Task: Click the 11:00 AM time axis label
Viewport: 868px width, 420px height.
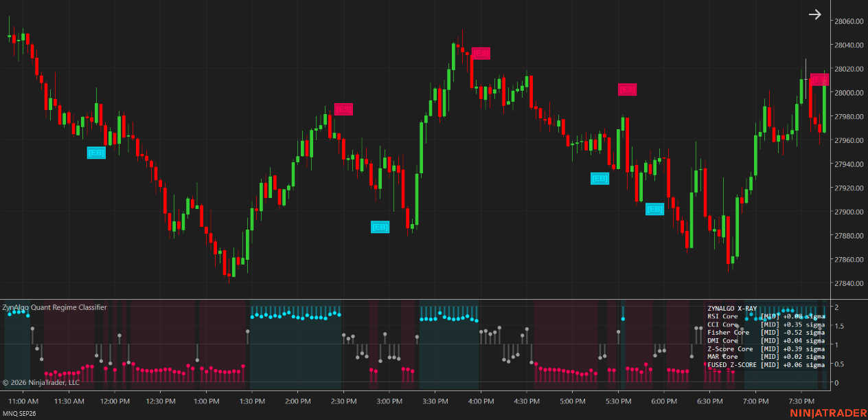Action: coord(23,401)
